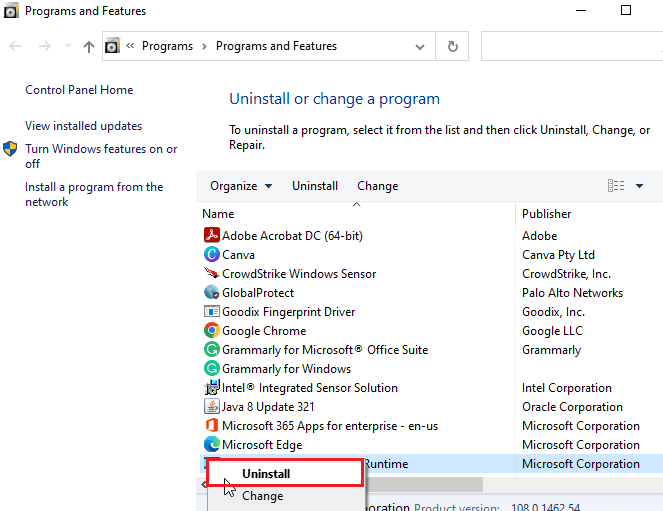Select GlobalProtect in the list
Image resolution: width=663 pixels, height=511 pixels.
258,292
